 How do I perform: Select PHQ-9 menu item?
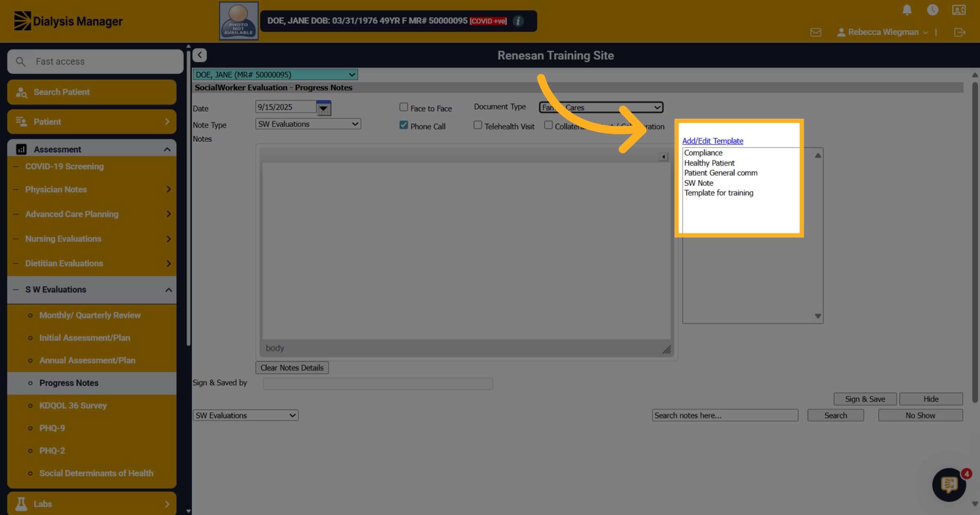pos(52,428)
